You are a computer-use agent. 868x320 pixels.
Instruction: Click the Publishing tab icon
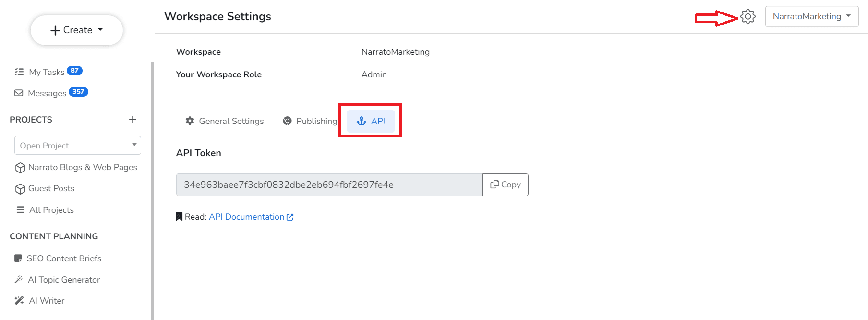click(x=287, y=121)
